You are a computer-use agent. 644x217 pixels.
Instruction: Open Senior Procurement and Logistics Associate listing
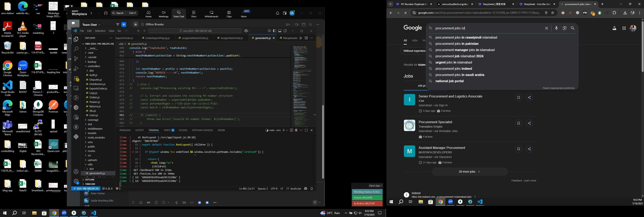[x=450, y=96]
